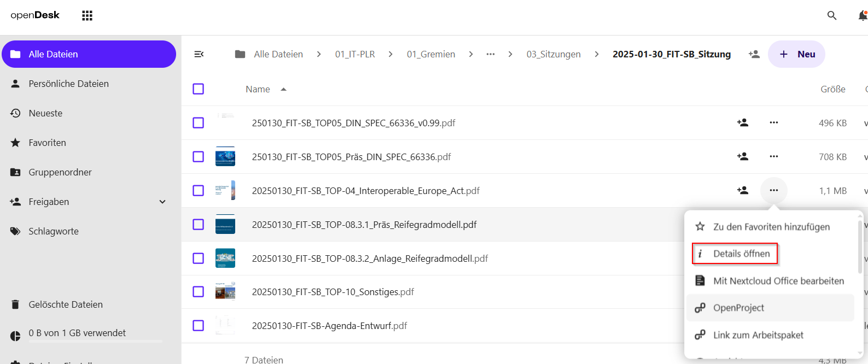
Task: Open the Gruppenordner sidebar entry
Action: pos(89,172)
